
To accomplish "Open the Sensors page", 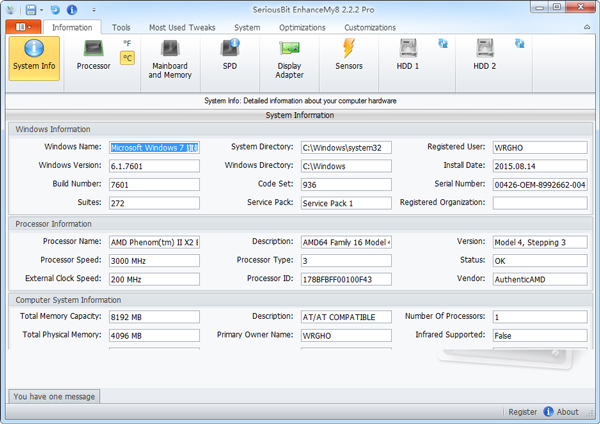I will click(349, 55).
